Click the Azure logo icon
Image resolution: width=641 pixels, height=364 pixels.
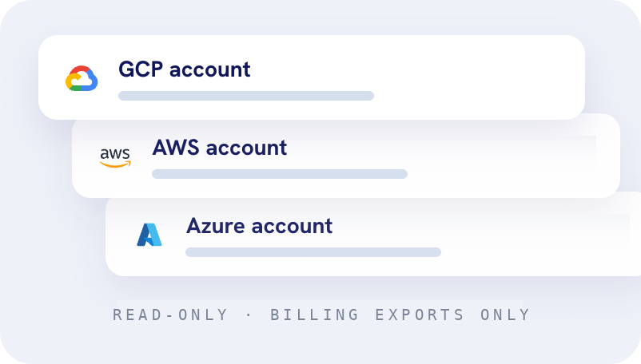149,235
